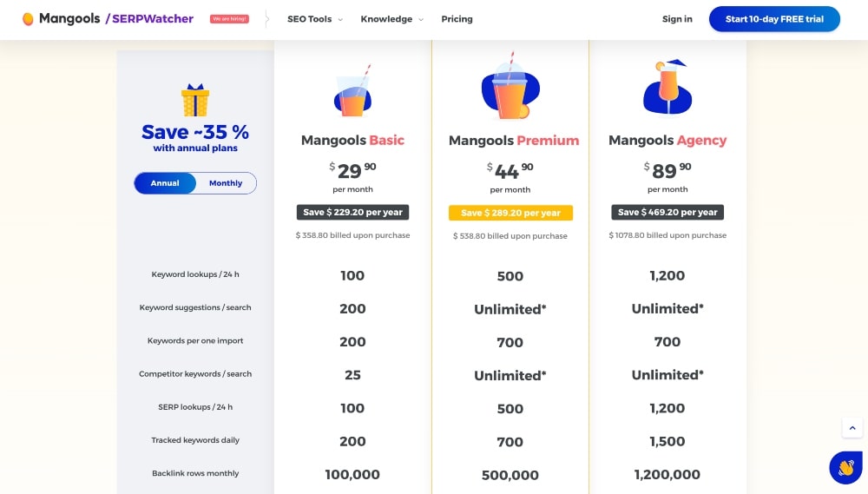Select the Annual billing option
This screenshot has width=868, height=494.
coord(165,183)
